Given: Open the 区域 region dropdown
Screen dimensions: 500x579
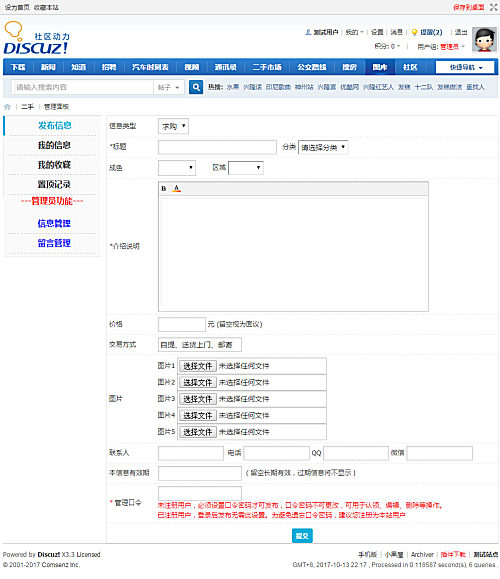Looking at the screenshot, I should (x=246, y=168).
